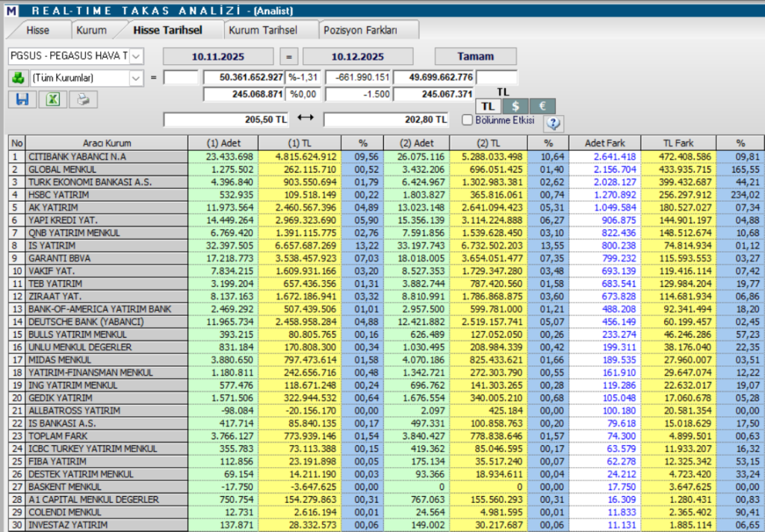This screenshot has height=532, width=765.
Task: Switch to the Hisse tab
Action: [x=39, y=29]
